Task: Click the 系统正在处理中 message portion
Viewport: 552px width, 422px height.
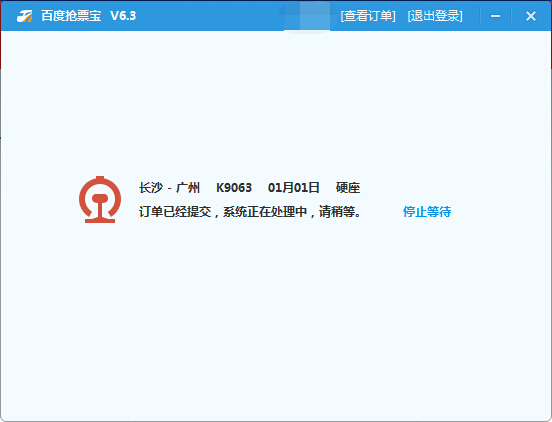Action: [x=265, y=212]
